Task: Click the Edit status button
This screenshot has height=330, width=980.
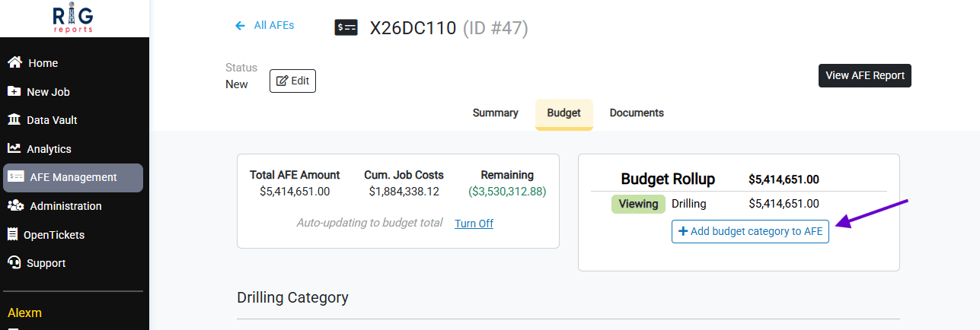Action: tap(292, 81)
